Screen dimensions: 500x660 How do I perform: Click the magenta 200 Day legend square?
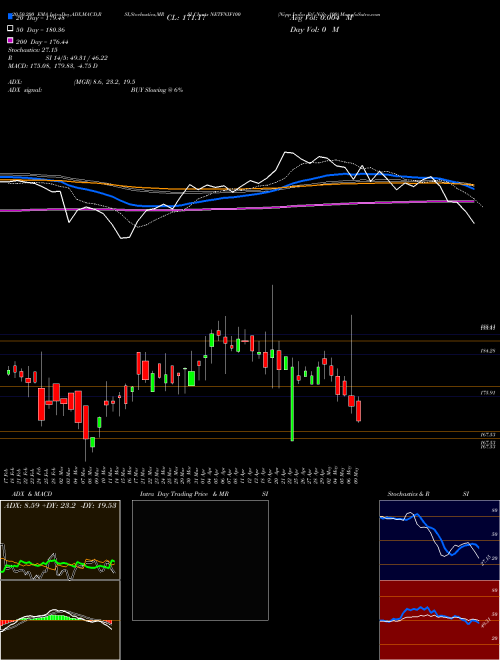pos(11,41)
